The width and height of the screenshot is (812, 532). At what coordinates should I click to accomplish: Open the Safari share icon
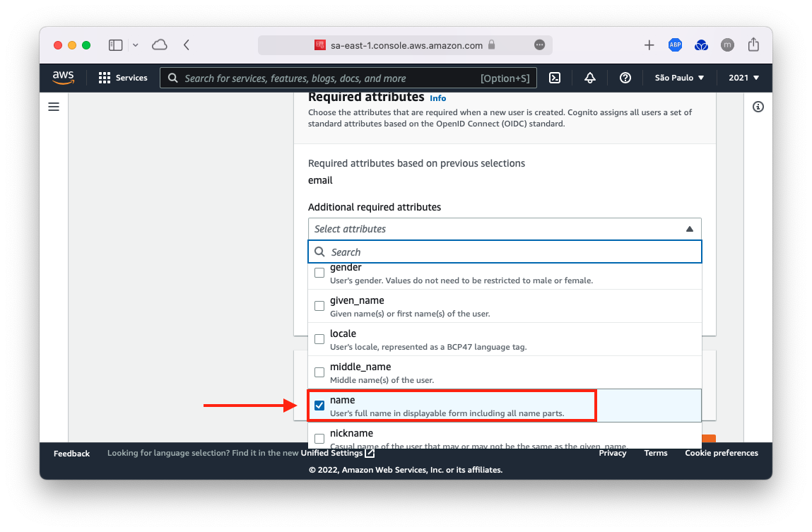point(753,45)
